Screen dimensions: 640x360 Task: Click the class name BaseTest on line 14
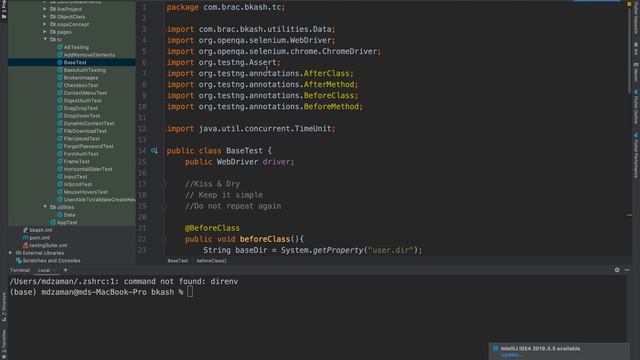click(244, 151)
